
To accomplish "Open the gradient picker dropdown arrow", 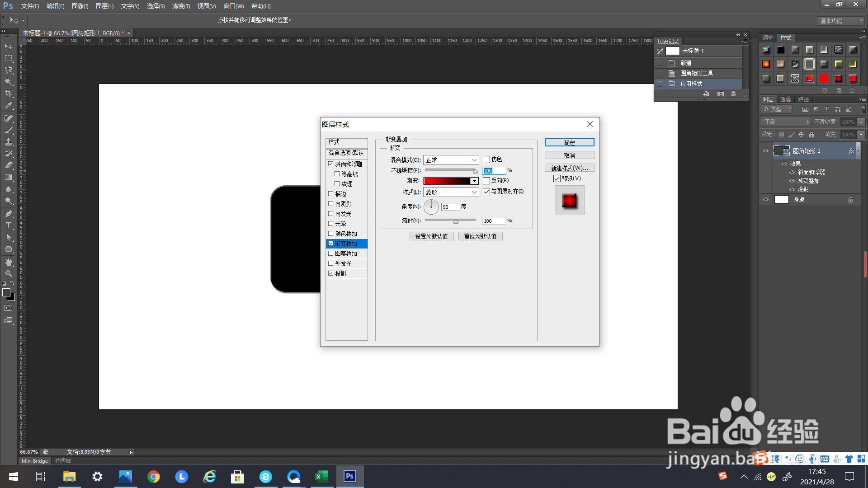I will [475, 181].
